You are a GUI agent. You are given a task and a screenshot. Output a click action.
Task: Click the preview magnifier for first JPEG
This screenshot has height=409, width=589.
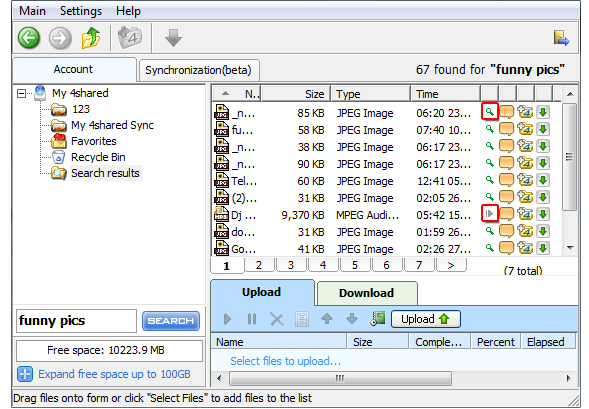[x=489, y=112]
